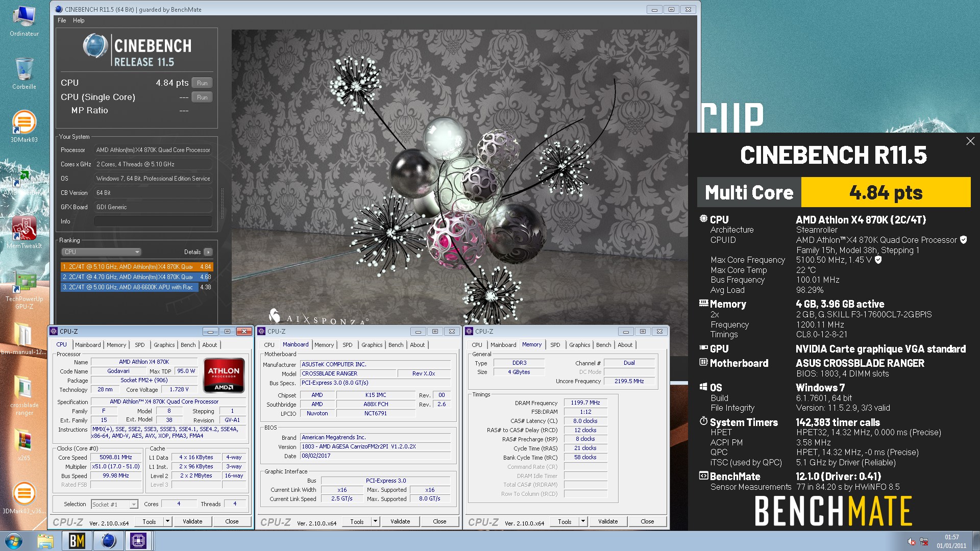Click Validate in first CPU-Z window
The height and width of the screenshot is (551, 980).
click(x=192, y=521)
